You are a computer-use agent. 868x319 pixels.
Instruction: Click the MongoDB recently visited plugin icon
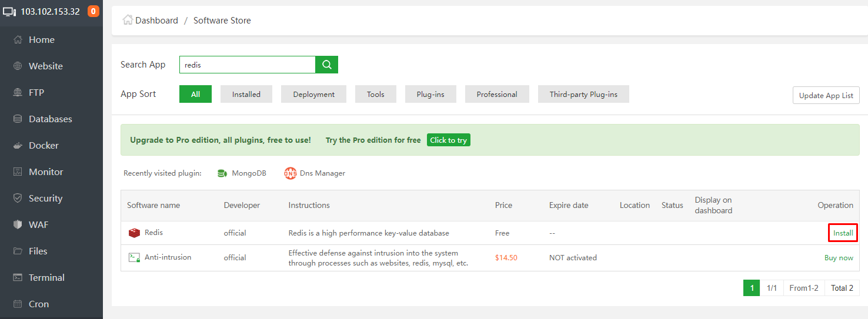pos(222,173)
